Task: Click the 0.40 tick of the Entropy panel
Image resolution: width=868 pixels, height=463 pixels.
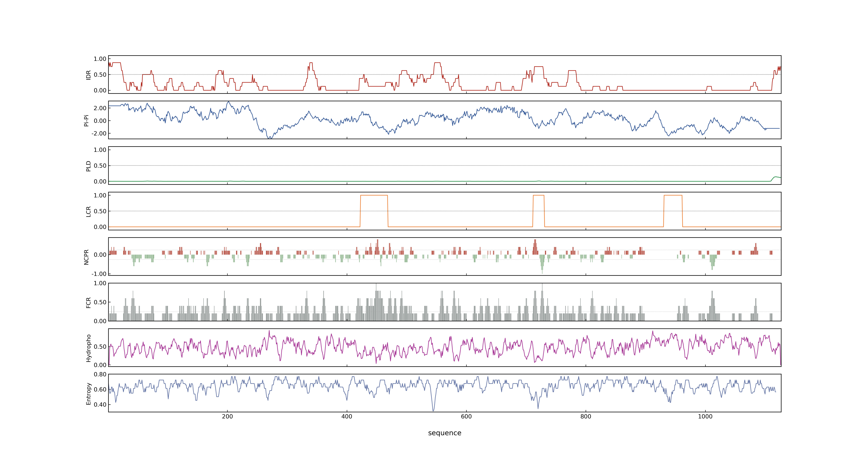Action: (x=100, y=405)
